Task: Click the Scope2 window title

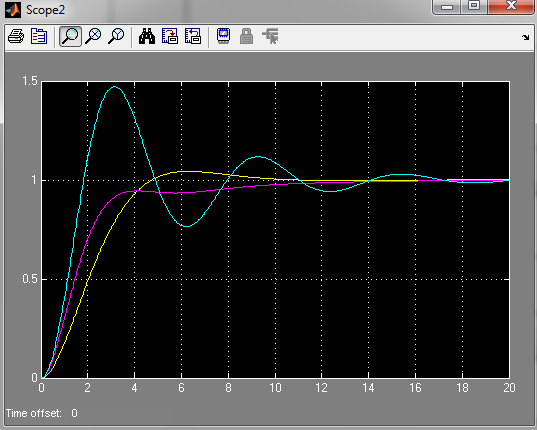Action: [46, 10]
